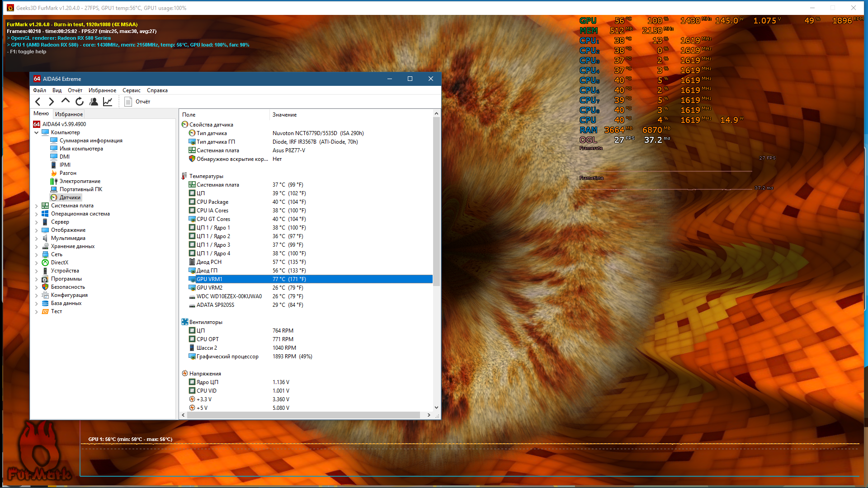Click vertical scrollbar down arrow
Image resolution: width=868 pixels, height=488 pixels.
436,408
